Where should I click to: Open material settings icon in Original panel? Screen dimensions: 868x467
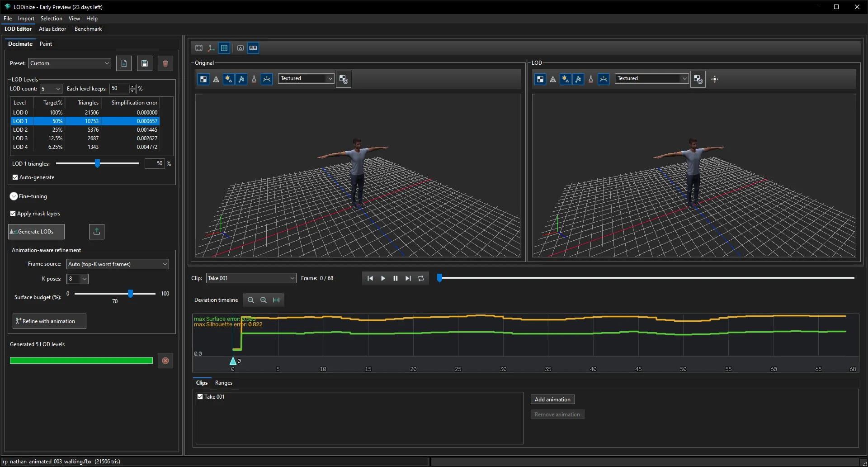344,79
